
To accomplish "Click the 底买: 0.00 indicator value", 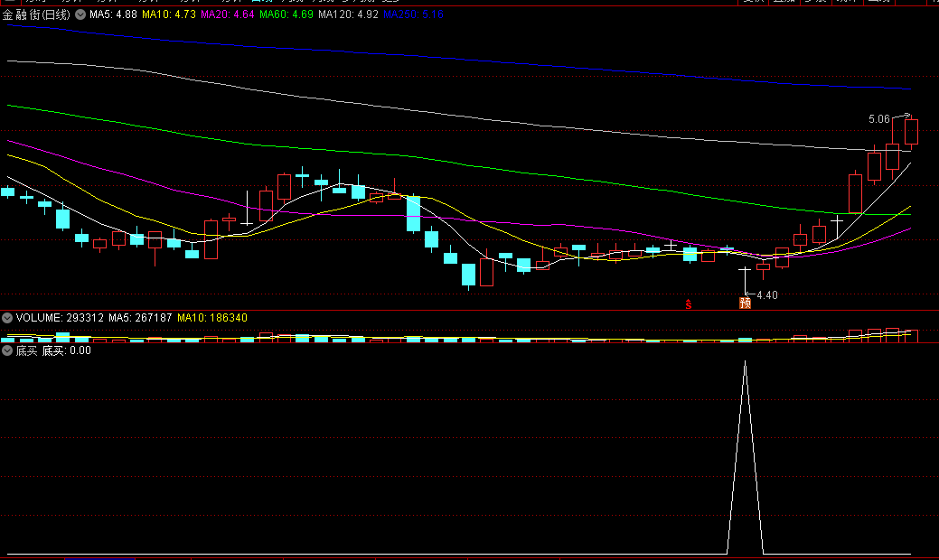I will [x=67, y=350].
